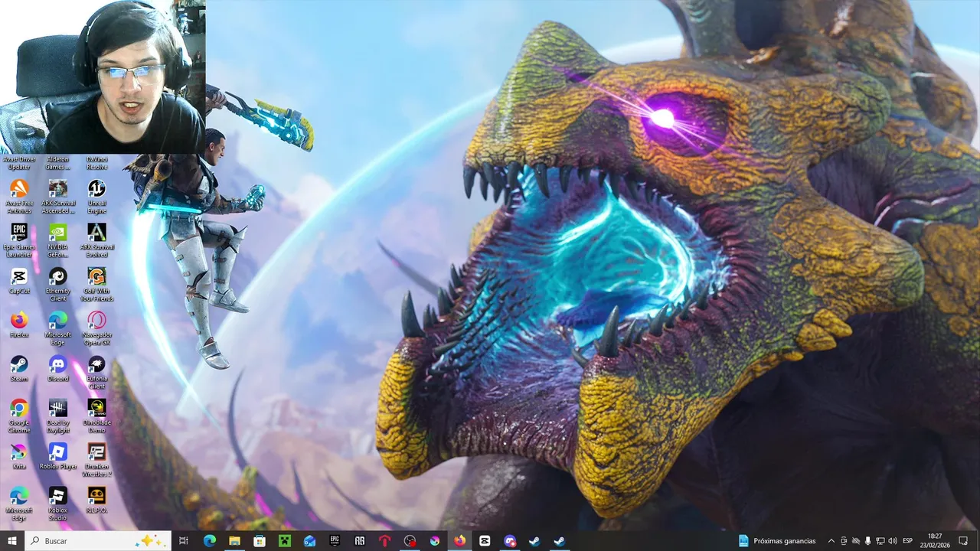Viewport: 980px width, 551px height.
Task: Open the Discord desktop shortcut
Action: (x=57, y=368)
